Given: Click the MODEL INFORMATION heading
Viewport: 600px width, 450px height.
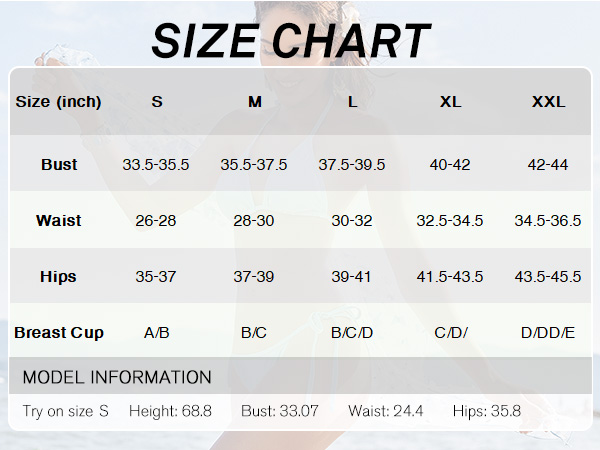Looking at the screenshot, I should click(117, 377).
